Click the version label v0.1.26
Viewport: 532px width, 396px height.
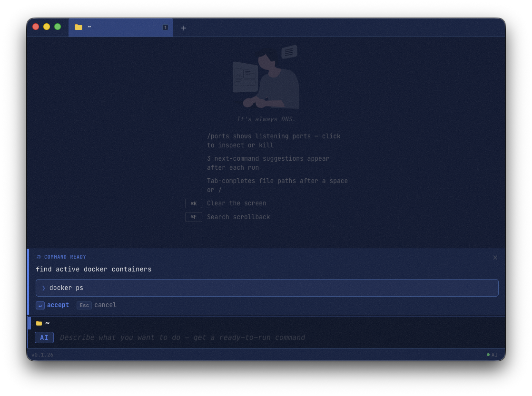coord(42,355)
